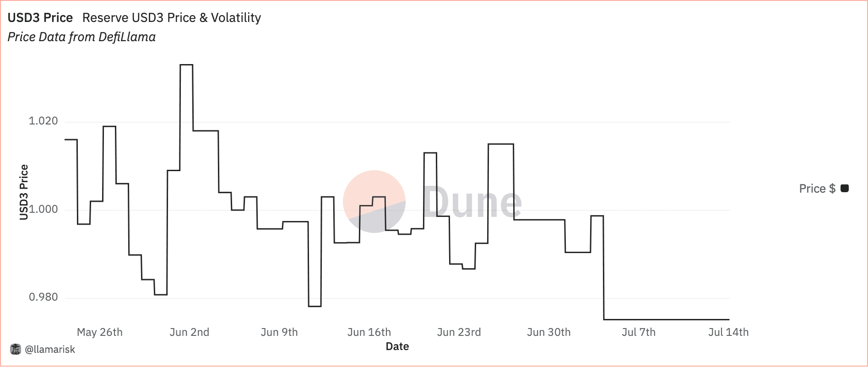
Task: Click the Date x-axis title
Action: point(397,346)
